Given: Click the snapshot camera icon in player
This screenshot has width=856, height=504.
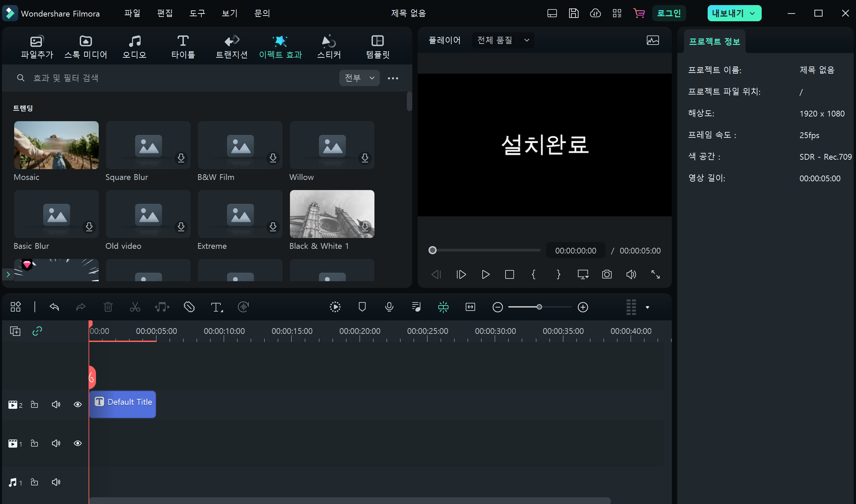Looking at the screenshot, I should pyautogui.click(x=607, y=274).
